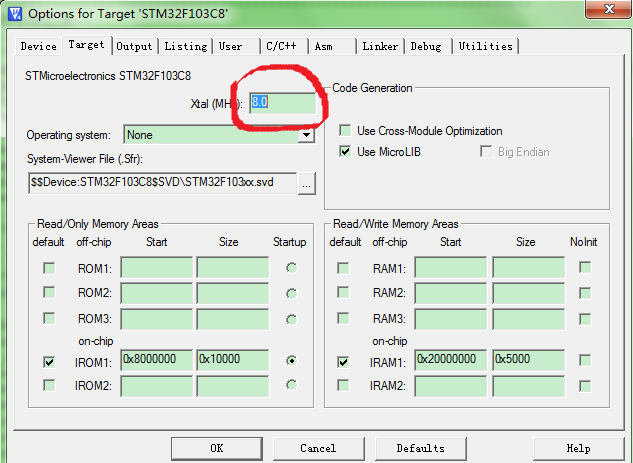Click the ROM2 Start field
The image size is (633, 463).
[157, 293]
